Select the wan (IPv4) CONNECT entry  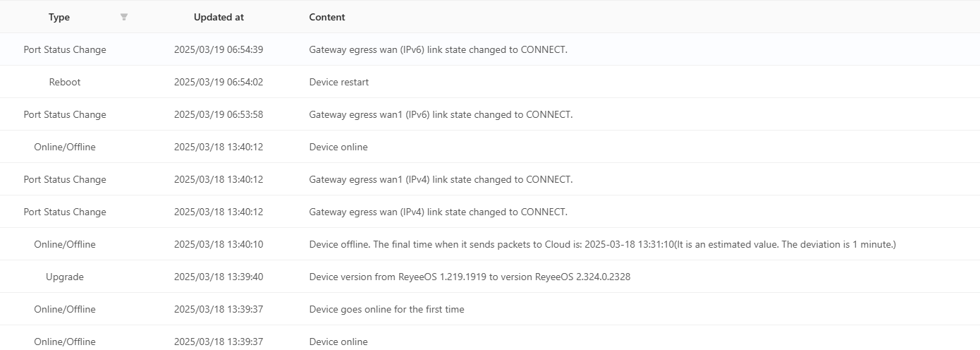tap(438, 212)
